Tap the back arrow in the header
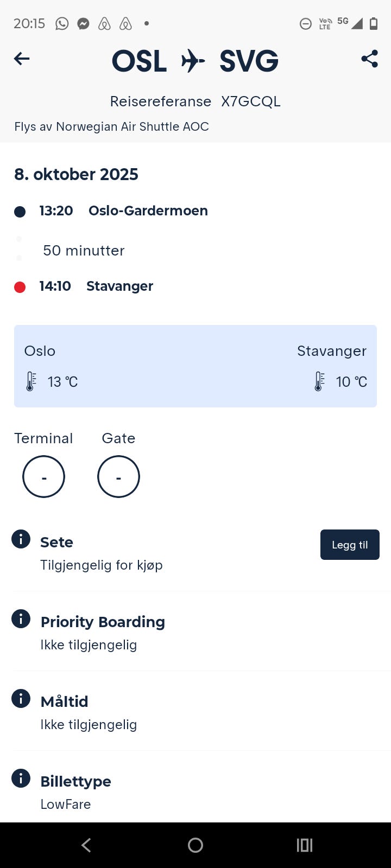The width and height of the screenshot is (391, 868). pos(21,59)
